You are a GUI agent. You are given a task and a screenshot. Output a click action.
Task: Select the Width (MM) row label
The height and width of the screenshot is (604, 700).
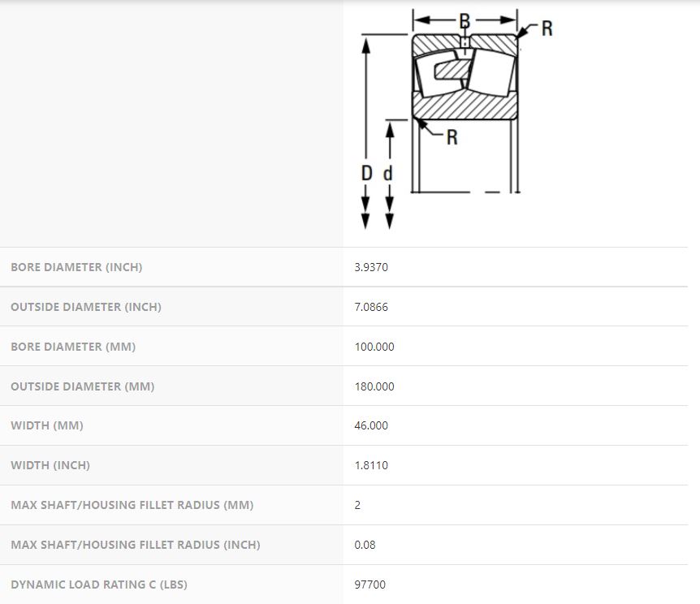[47, 425]
